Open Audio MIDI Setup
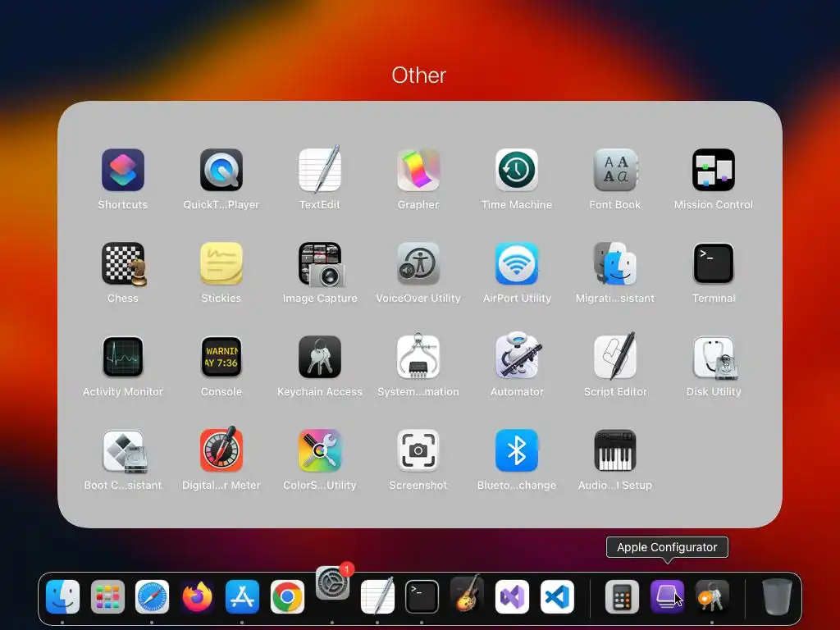The image size is (840, 630). pos(615,451)
